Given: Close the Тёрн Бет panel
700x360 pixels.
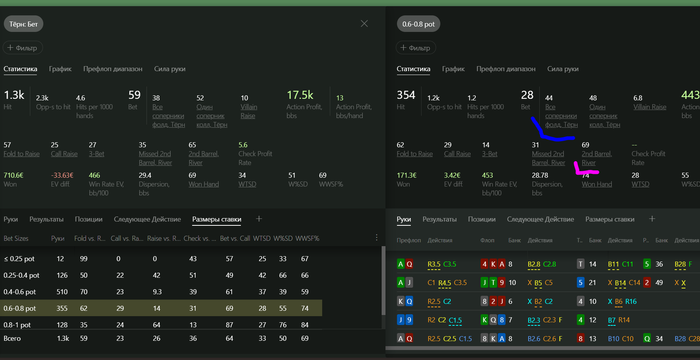Looking at the screenshot, I should click(364, 24).
